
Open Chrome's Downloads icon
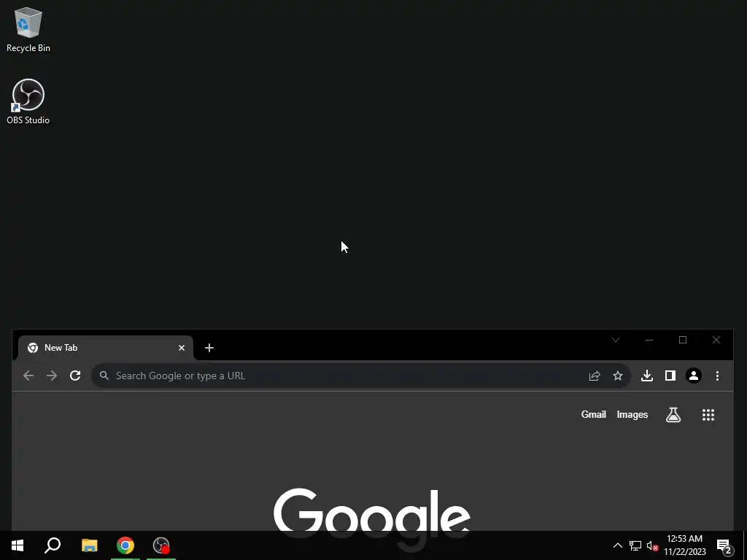click(x=647, y=376)
